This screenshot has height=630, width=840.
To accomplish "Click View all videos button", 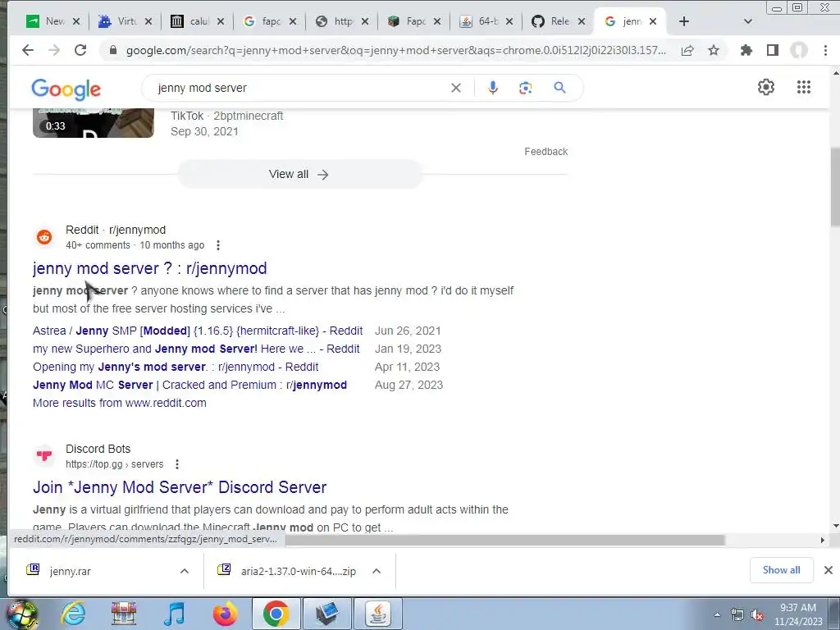I will [x=299, y=174].
